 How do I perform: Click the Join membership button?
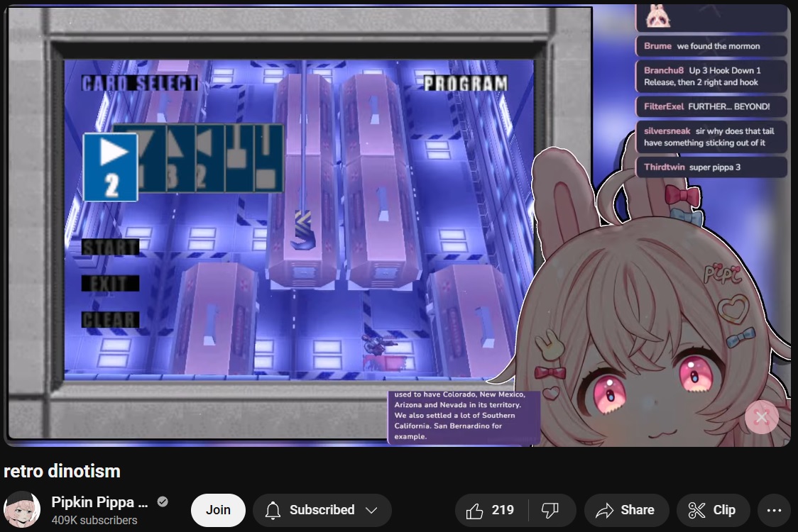click(218, 510)
